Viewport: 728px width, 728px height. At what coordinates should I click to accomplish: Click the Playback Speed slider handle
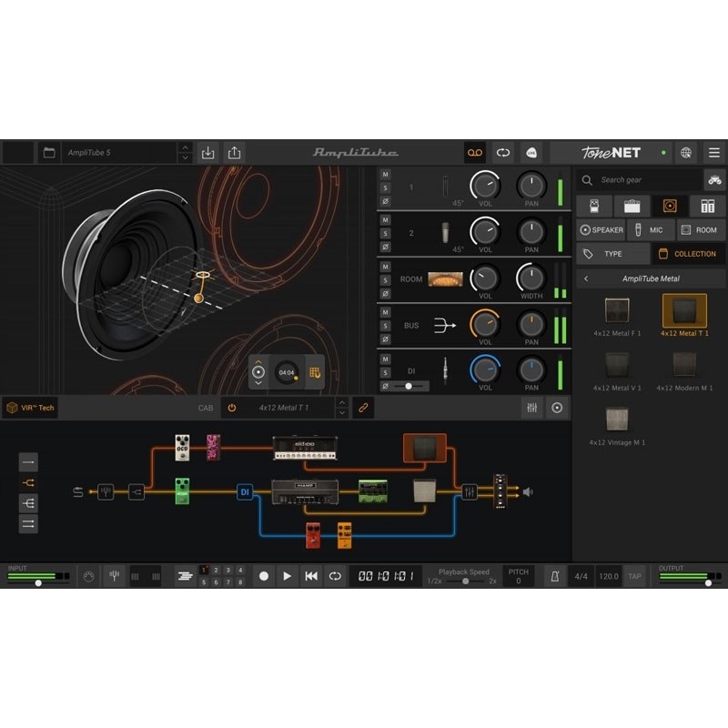point(465,581)
